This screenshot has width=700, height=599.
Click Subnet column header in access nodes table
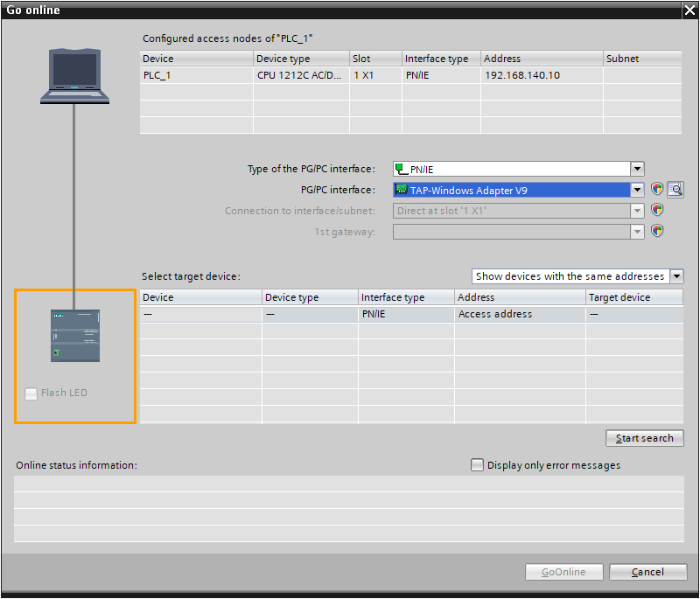pyautogui.click(x=642, y=59)
